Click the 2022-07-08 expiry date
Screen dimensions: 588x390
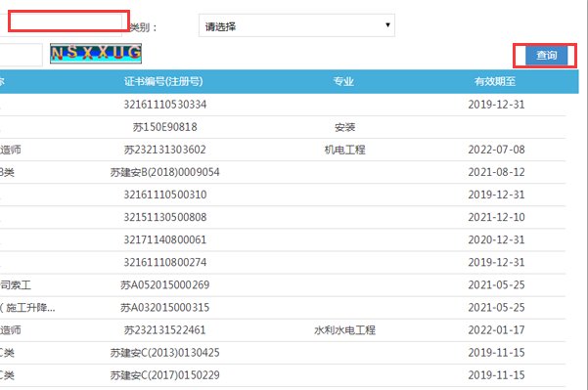coord(496,150)
